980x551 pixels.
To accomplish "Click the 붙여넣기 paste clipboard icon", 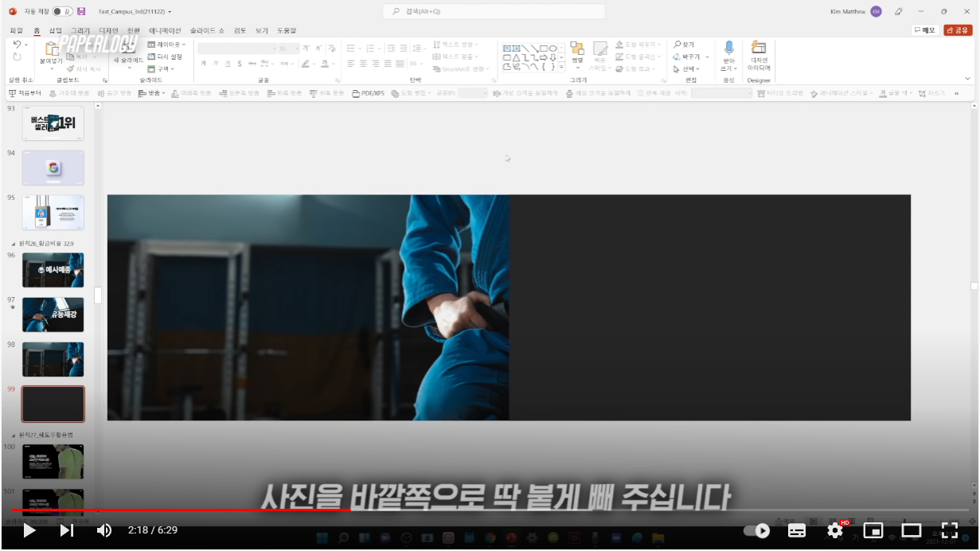I will (52, 48).
